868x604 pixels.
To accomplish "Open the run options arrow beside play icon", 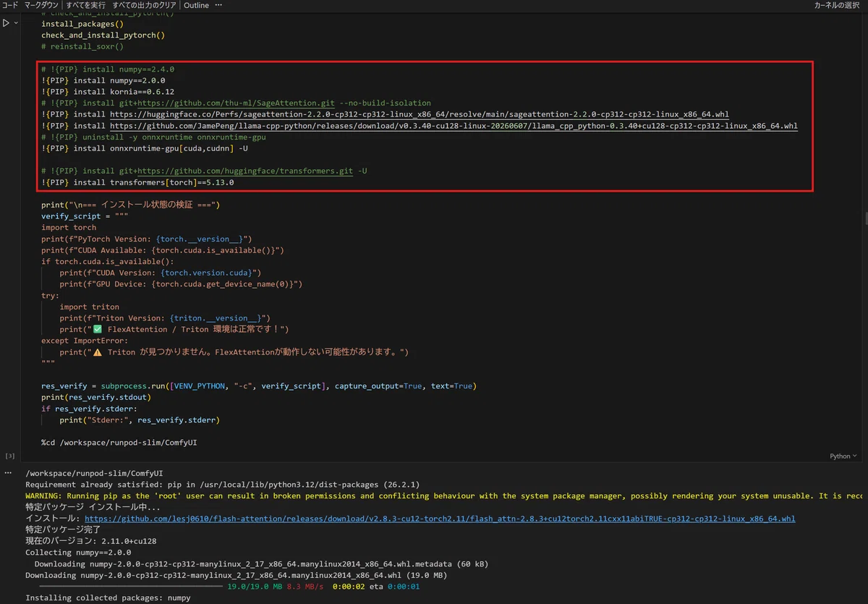I will (15, 23).
